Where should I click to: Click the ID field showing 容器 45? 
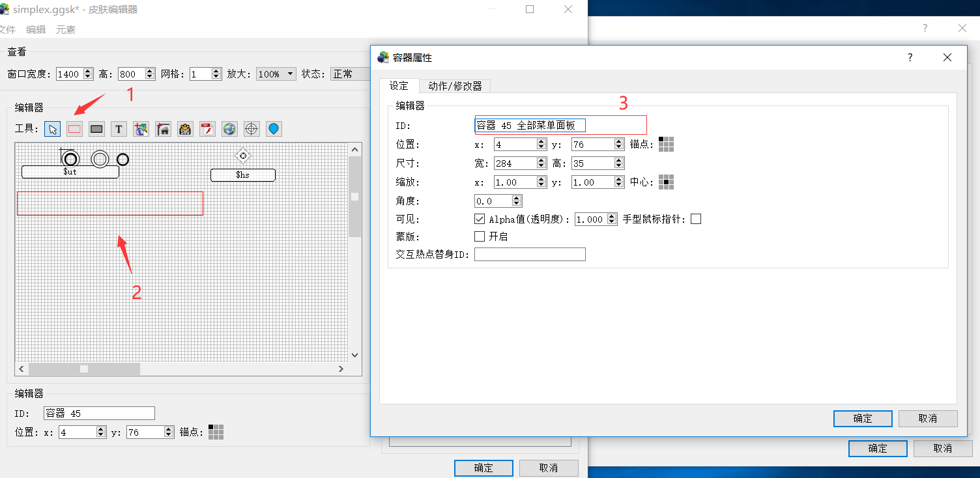99,413
